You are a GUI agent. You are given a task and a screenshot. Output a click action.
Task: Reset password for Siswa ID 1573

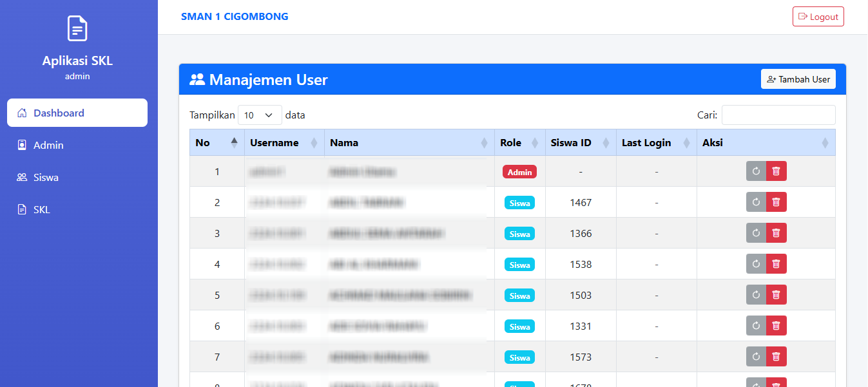(757, 357)
